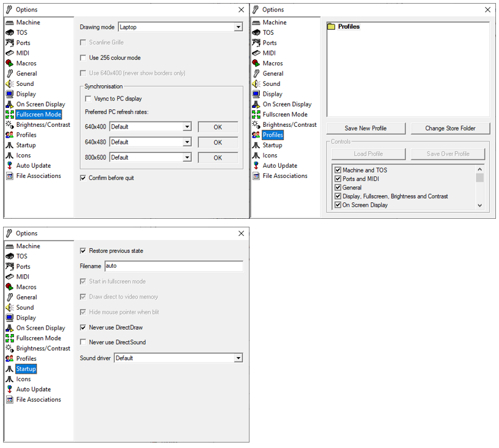Open Brightness/Contrast page in the Profiles window
Screen dimensions: 499x448
[290, 124]
